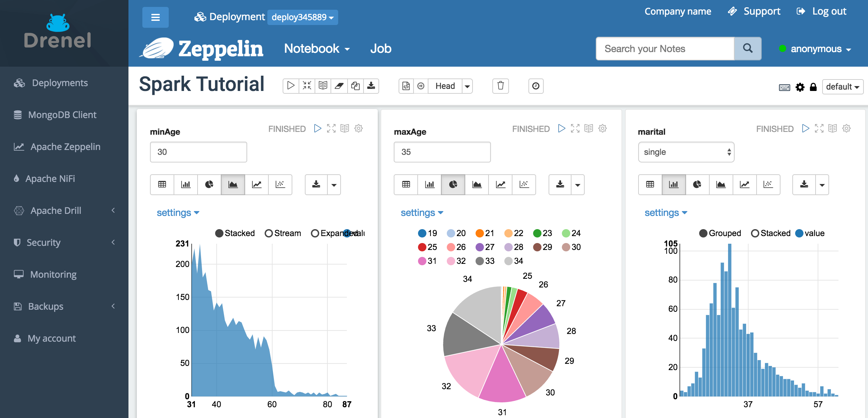Expand settings in marital panel
868x418 pixels.
[x=666, y=213]
